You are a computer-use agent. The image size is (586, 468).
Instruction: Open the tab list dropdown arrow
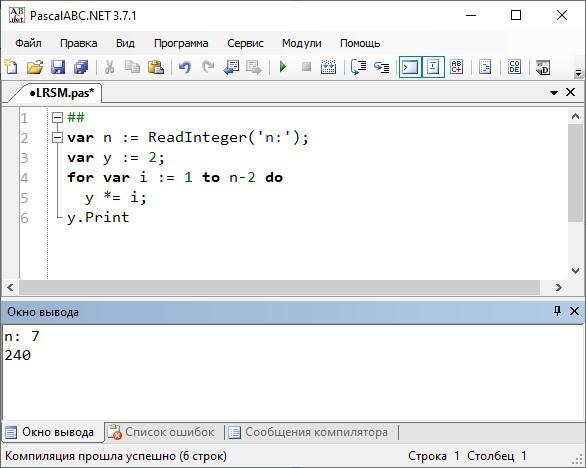554,92
